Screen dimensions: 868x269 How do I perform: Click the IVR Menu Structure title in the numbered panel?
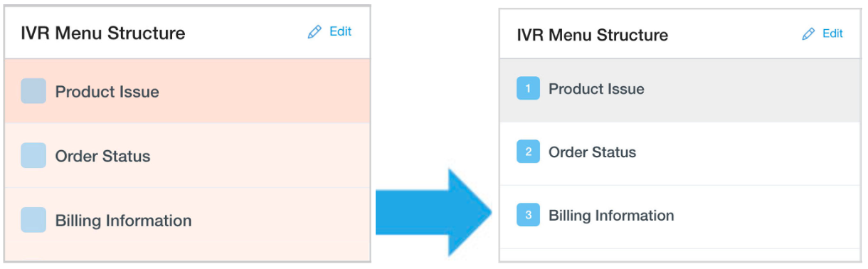point(593,35)
